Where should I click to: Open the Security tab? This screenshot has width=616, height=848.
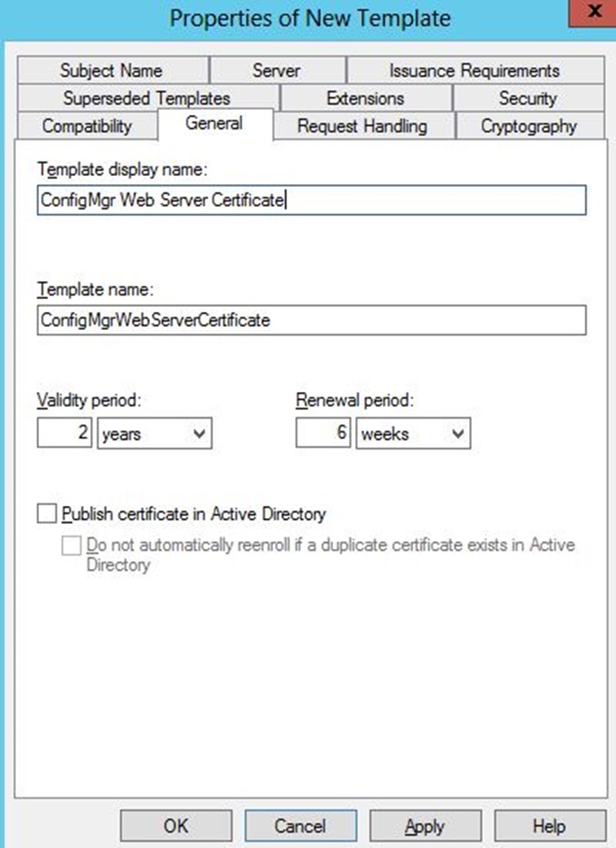click(528, 98)
